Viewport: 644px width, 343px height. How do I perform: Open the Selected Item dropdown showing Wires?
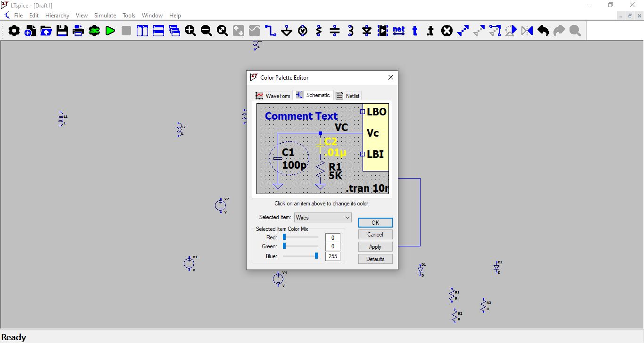323,217
